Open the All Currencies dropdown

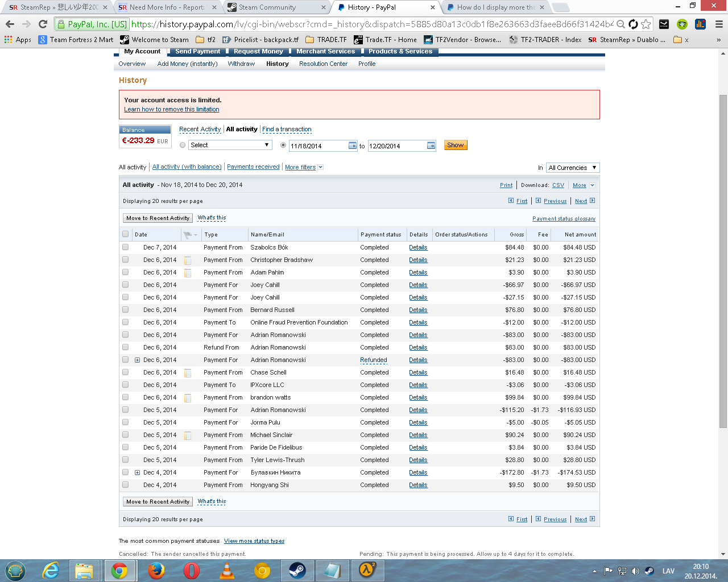573,168
